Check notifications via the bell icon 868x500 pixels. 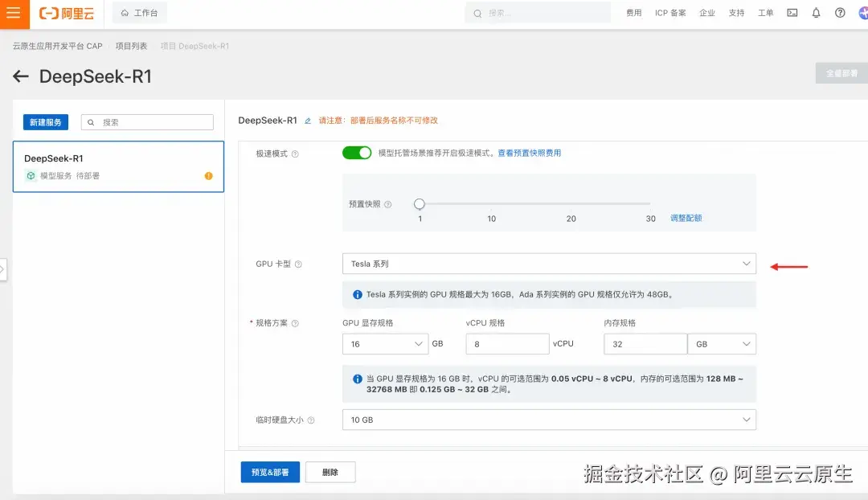[816, 13]
